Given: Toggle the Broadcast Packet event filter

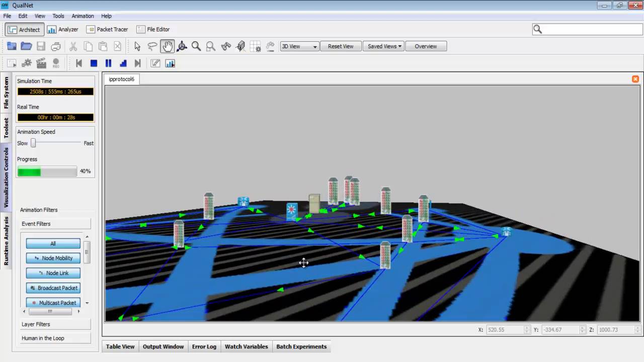Looking at the screenshot, I should tap(53, 288).
